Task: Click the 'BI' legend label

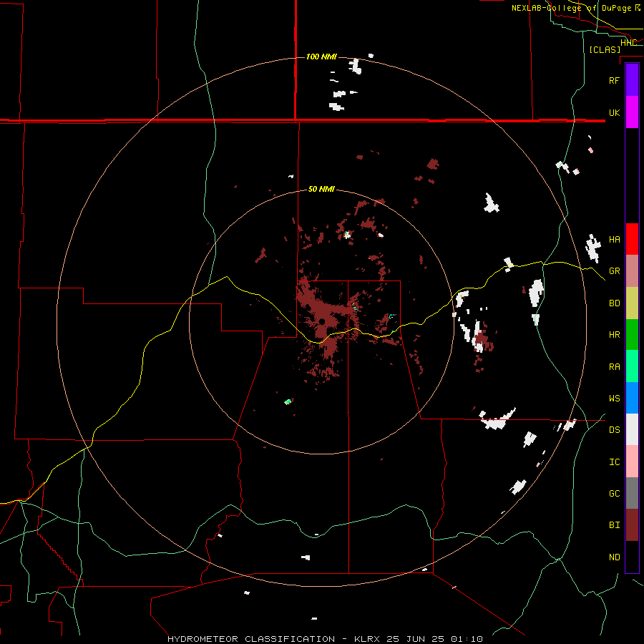Action: point(614,525)
